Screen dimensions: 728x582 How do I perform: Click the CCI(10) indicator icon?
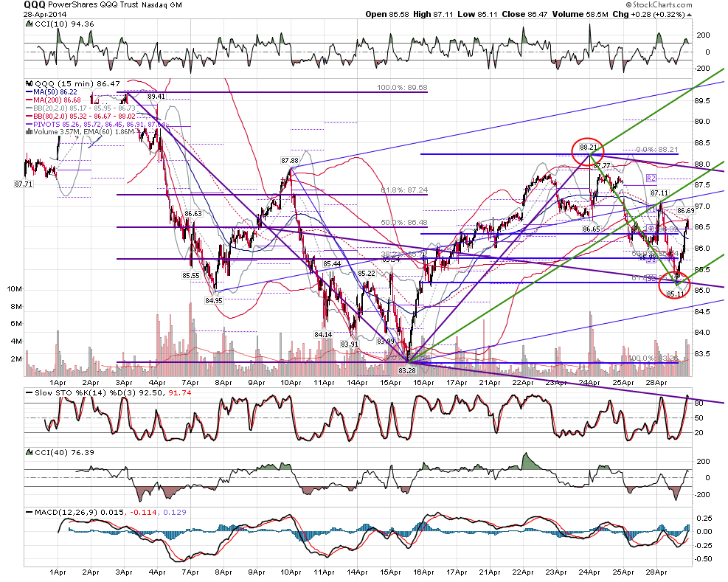[30, 24]
